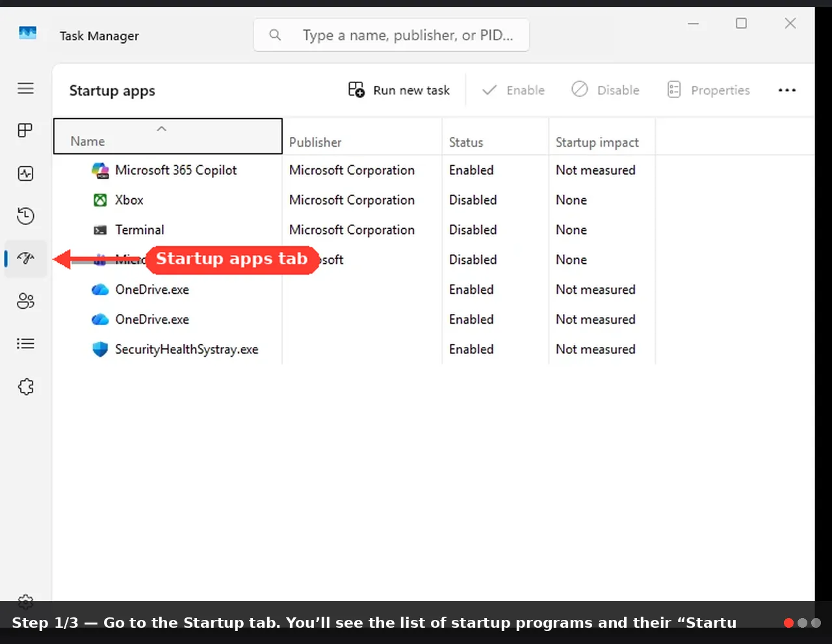The width and height of the screenshot is (832, 644).
Task: Select the SecurityHealthSystray.exe entry
Action: click(354, 350)
